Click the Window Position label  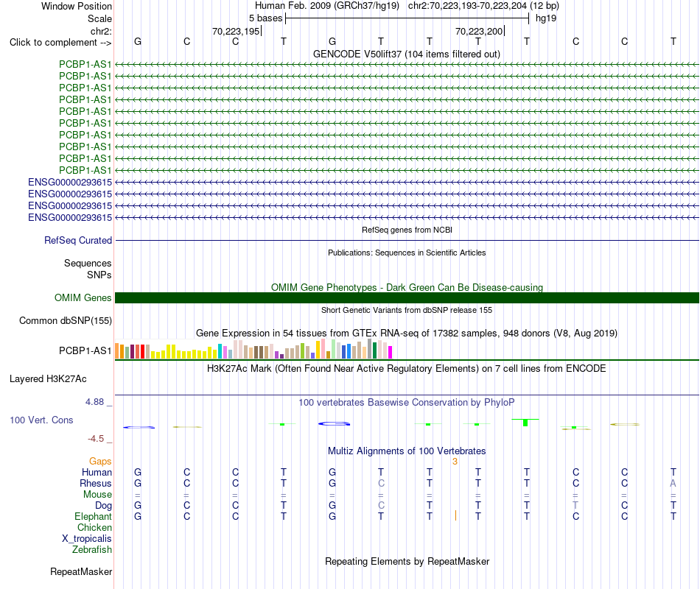click(77, 6)
